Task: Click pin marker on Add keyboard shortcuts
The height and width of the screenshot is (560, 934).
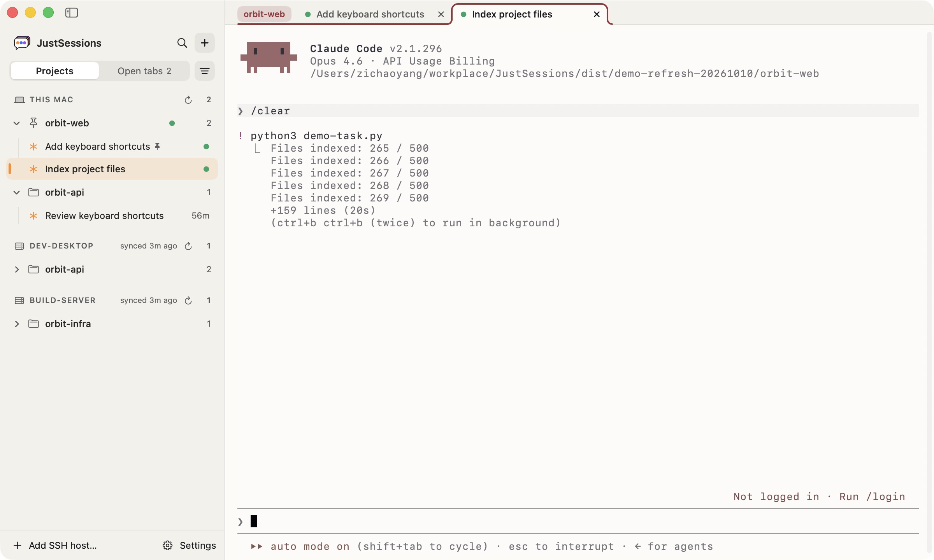Action: tap(157, 146)
